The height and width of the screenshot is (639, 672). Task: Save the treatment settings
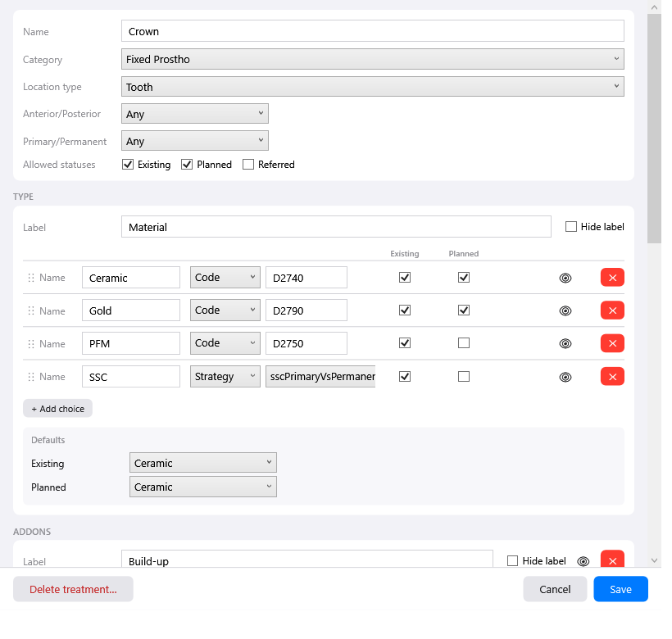point(620,589)
